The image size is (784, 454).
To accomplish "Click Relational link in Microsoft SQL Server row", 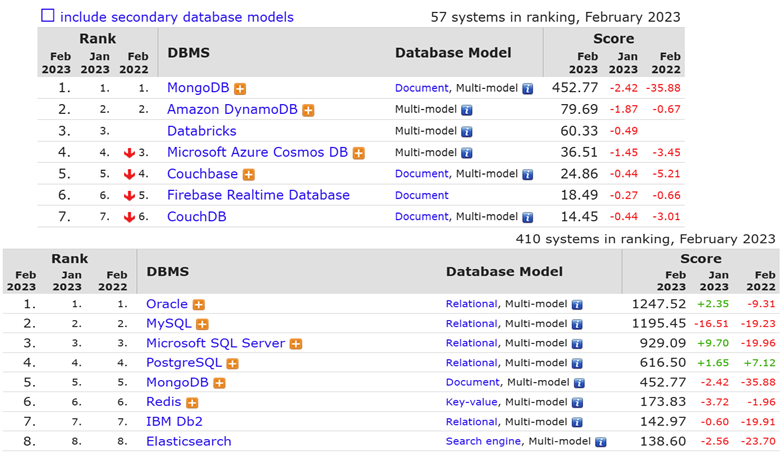I will tap(472, 343).
